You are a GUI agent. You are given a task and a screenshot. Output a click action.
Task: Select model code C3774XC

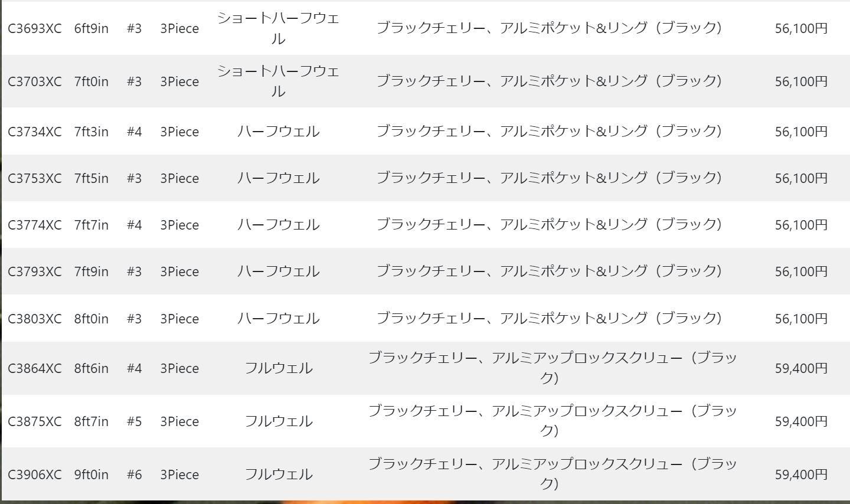point(35,225)
